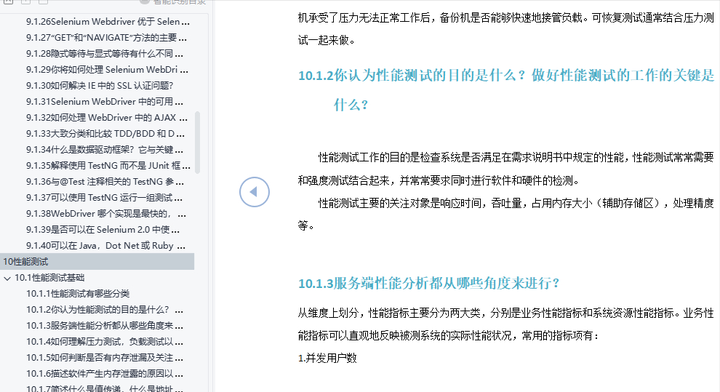Image resolution: width=720 pixels, height=392 pixels.
Task: Open outline entry 9.1.36 与@Test 注释相关
Action: [x=105, y=182]
